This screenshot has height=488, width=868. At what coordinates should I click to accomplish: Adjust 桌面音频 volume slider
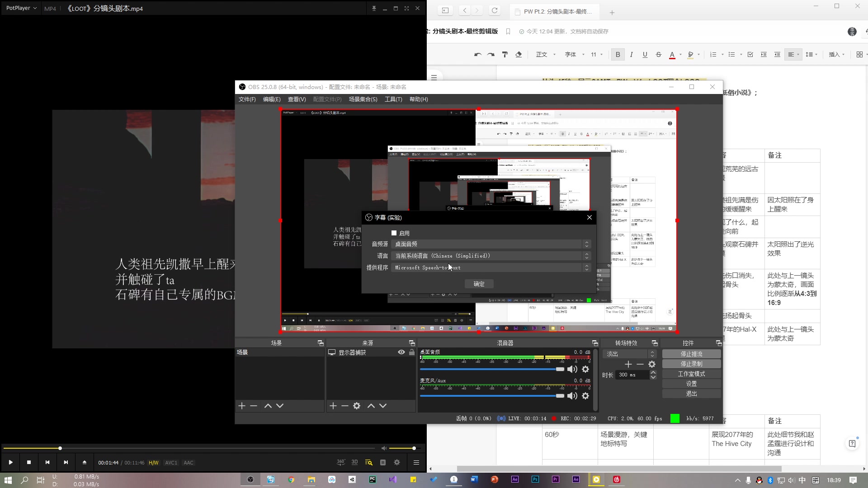[492, 369]
